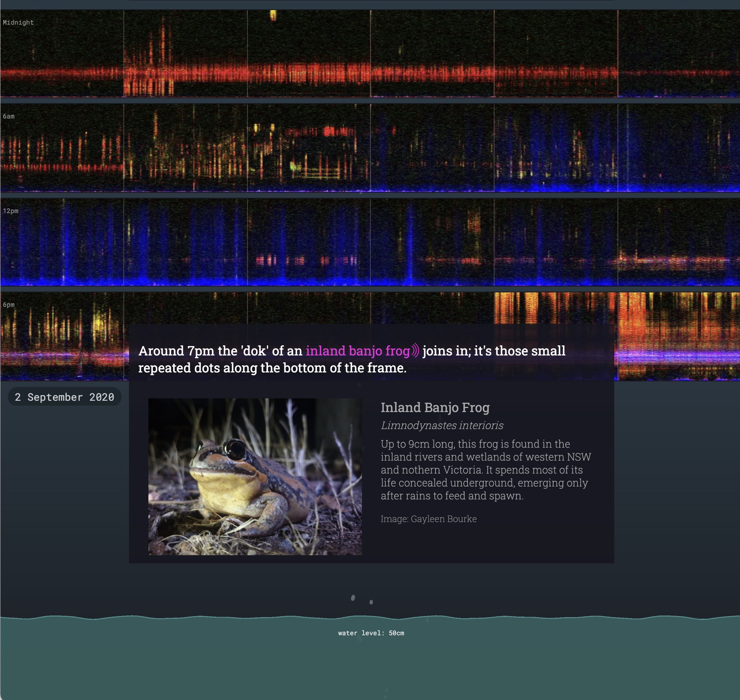The image size is (740, 700).
Task: Click the "2 September 2020" date badge
Action: click(x=64, y=397)
